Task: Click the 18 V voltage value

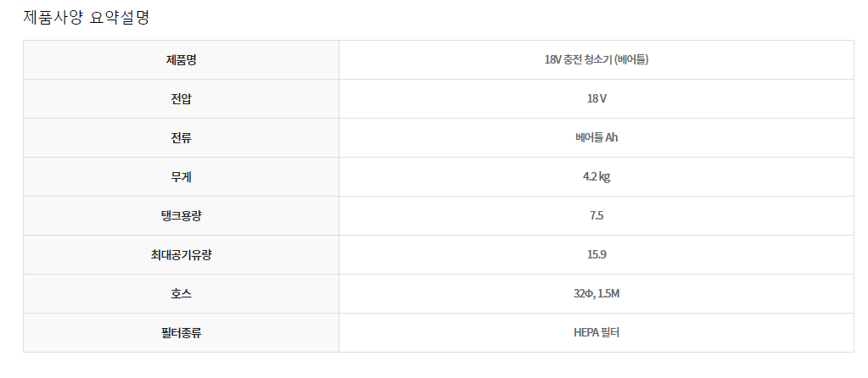Action: [x=596, y=99]
